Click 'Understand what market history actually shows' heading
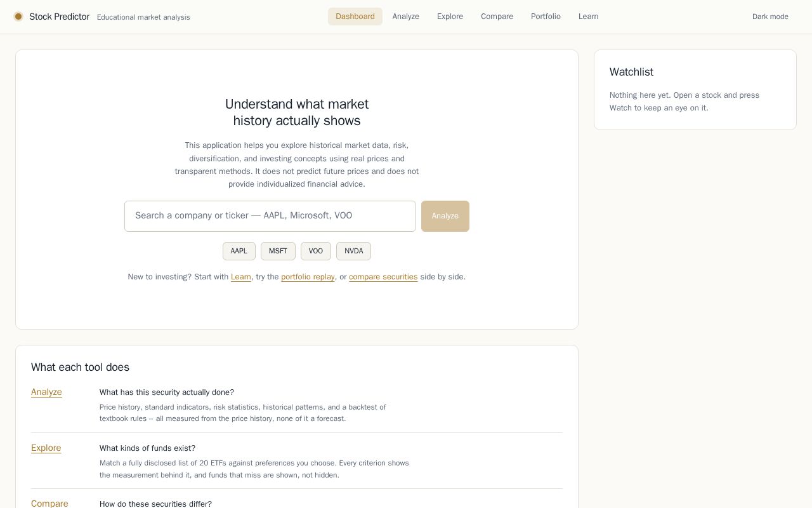The height and width of the screenshot is (508, 812). pos(297,112)
